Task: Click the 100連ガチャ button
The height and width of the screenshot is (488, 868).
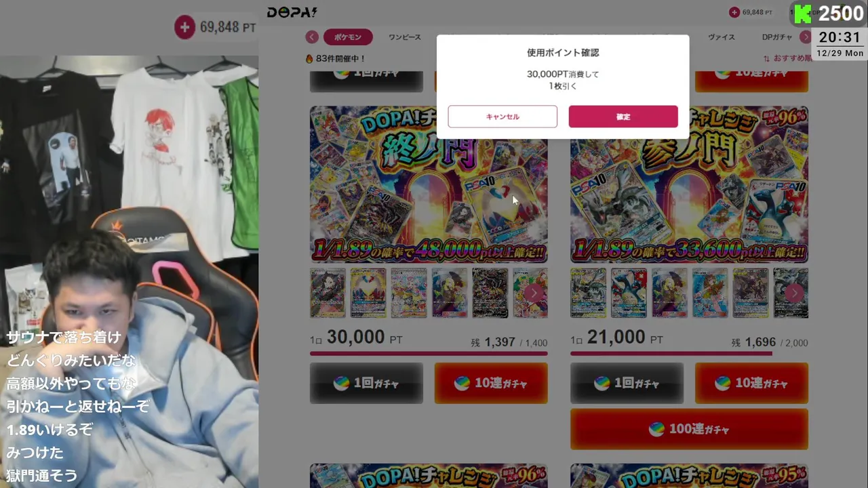Action: point(689,429)
